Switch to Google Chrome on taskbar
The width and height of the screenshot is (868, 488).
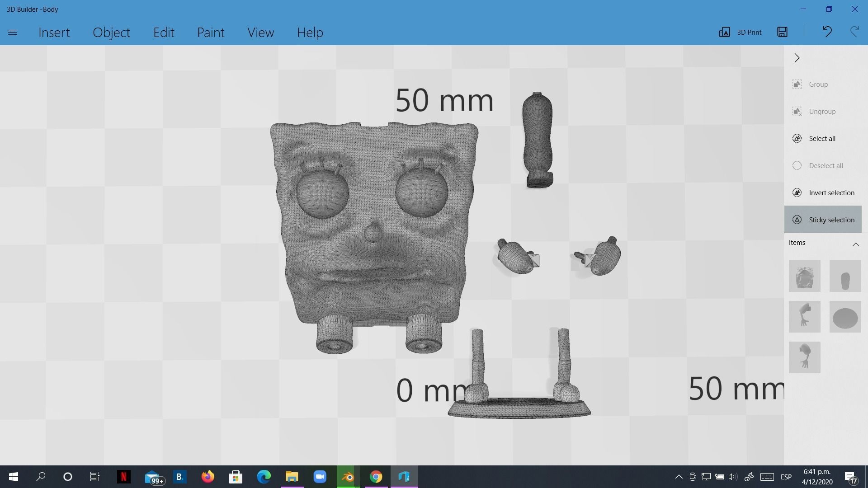point(376,477)
